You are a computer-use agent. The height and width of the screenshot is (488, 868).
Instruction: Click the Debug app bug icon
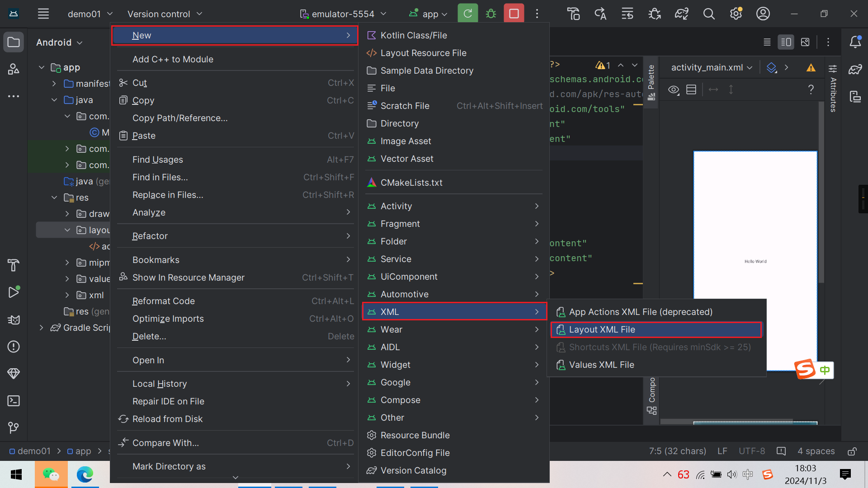pos(491,14)
